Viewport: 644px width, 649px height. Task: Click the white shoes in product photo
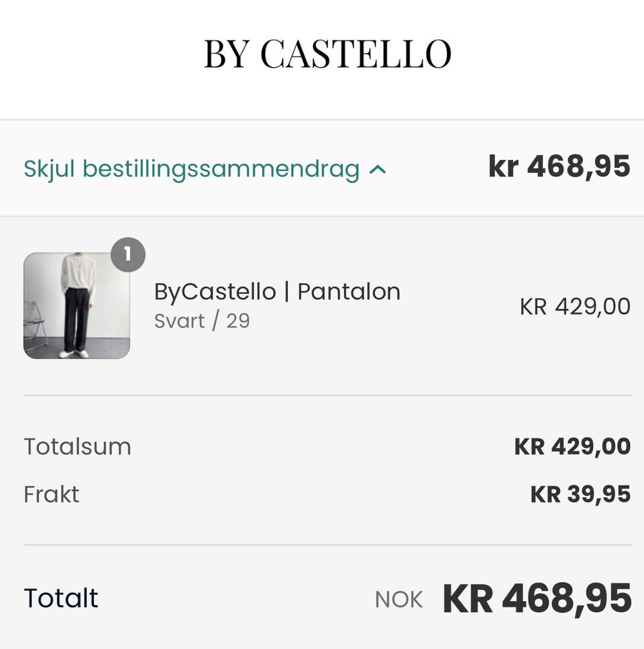[73, 353]
